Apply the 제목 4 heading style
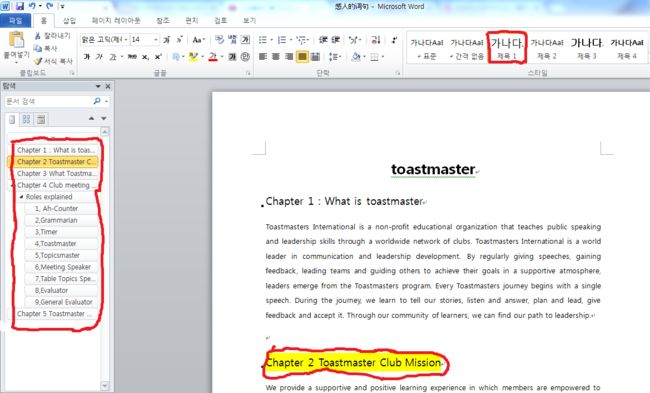Viewport: 650px width, 393px height. 626,48
